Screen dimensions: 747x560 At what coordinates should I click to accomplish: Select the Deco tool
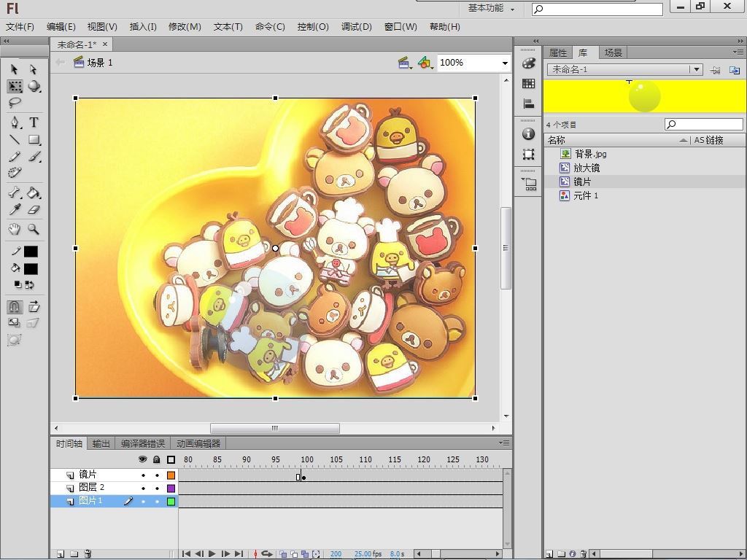pyautogui.click(x=15, y=172)
